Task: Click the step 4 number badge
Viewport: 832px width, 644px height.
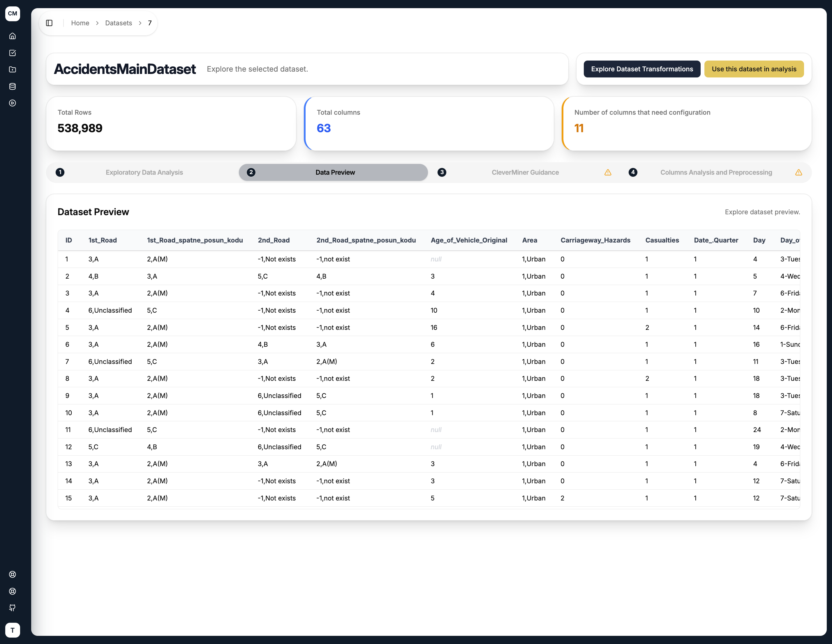Action: pos(633,172)
